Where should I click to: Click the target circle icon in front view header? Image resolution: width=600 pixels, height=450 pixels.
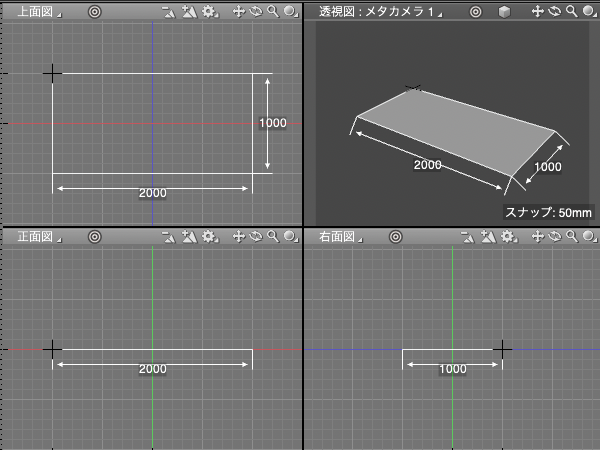tap(94, 237)
